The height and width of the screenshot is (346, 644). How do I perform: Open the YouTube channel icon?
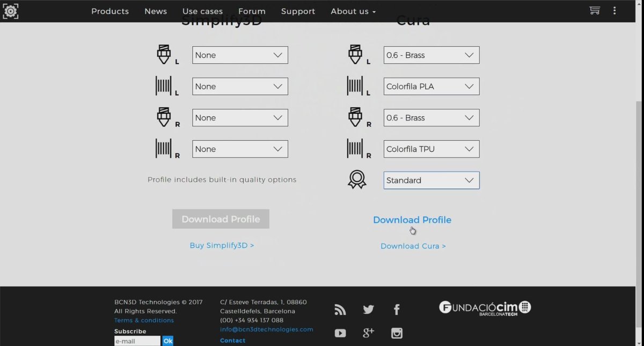point(340,333)
